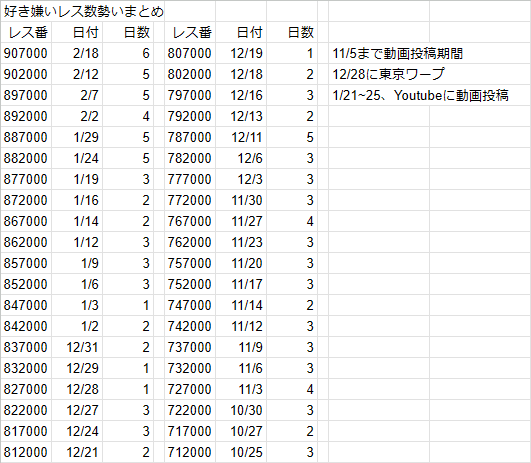This screenshot has width=531, height=463.
Task: Select date cell 11/14
Action: tap(241, 305)
